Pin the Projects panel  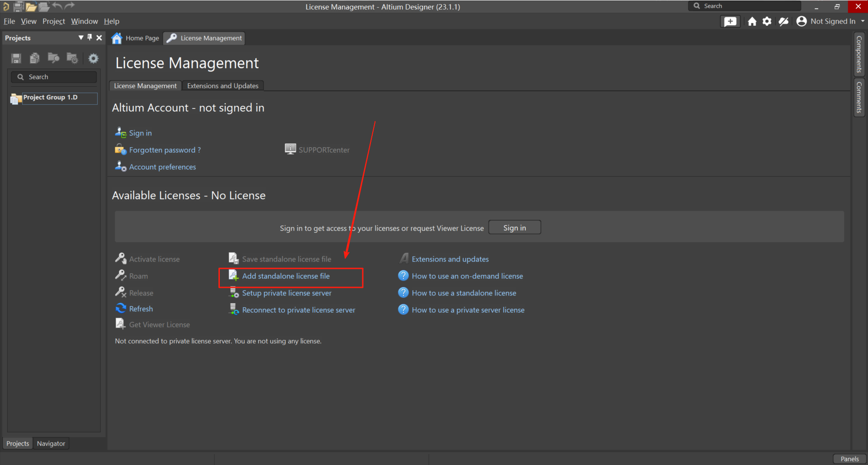click(90, 38)
